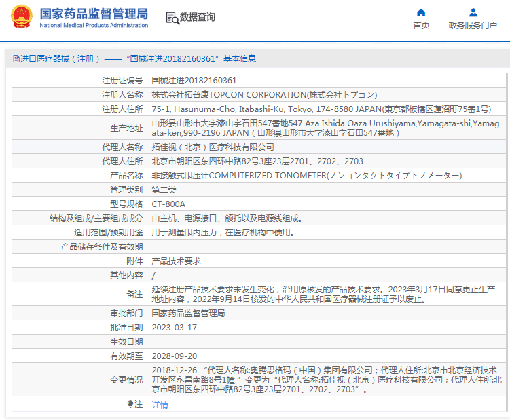Viewport: 510px width, 420px height.
Task: Click the bulb icon next to 注
Action: pyautogui.click(x=130, y=404)
